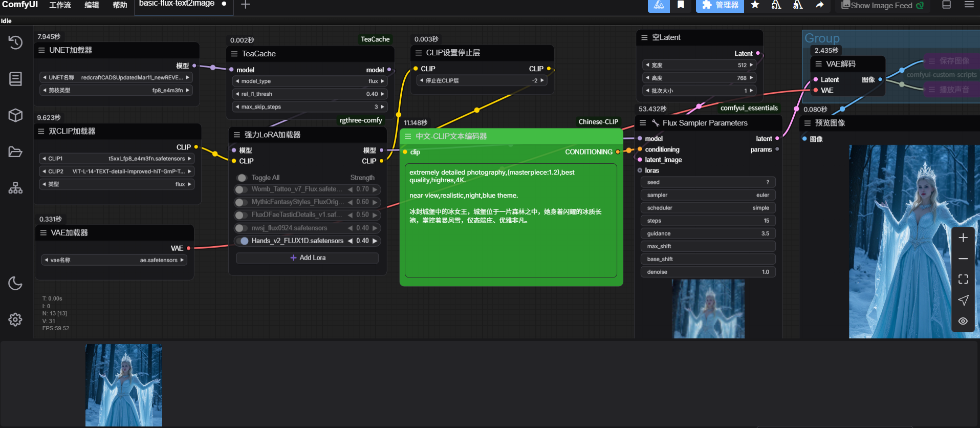The height and width of the screenshot is (428, 980).
Task: Click the Add Lora button
Action: 308,258
